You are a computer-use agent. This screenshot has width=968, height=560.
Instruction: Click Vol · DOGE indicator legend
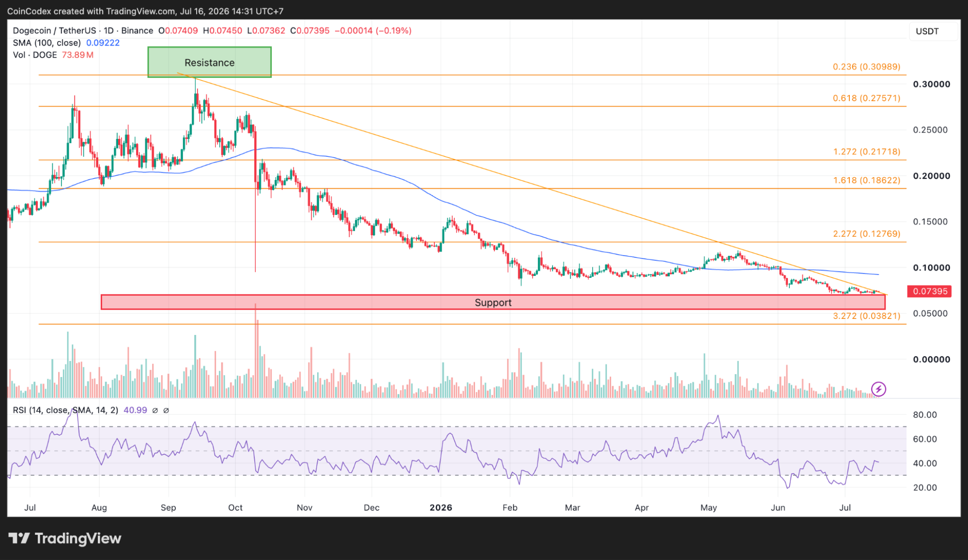pos(35,55)
